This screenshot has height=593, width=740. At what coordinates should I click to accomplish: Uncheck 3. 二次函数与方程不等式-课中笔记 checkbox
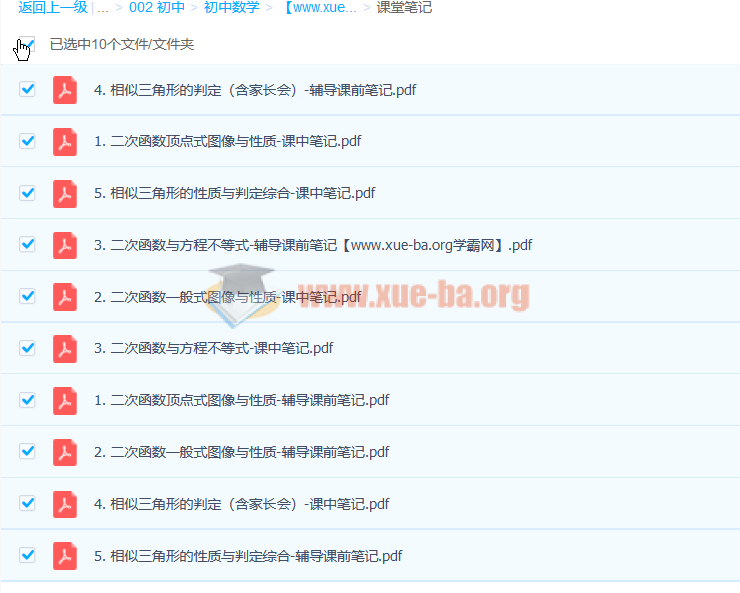[27, 348]
